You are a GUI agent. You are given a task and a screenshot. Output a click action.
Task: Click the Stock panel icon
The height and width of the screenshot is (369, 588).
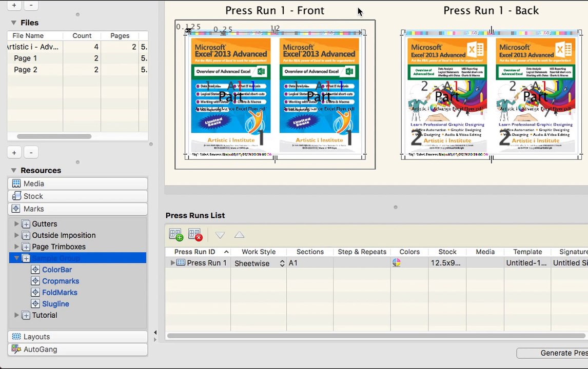16,196
